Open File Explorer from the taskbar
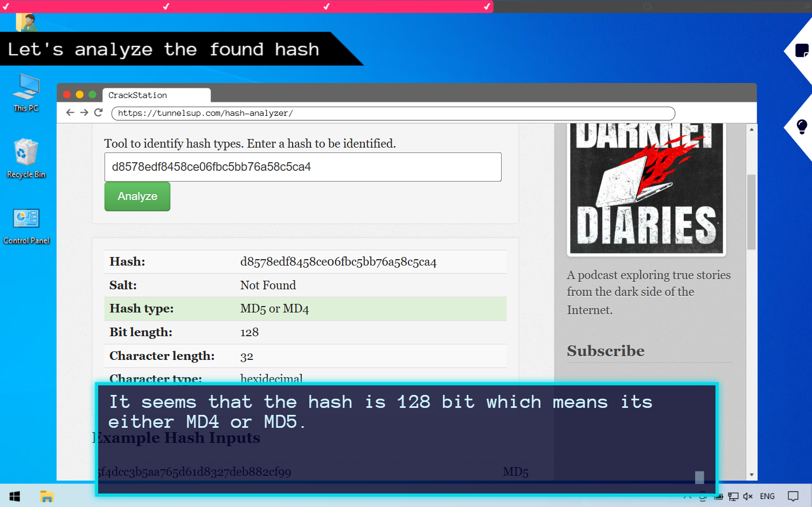 pyautogui.click(x=47, y=496)
